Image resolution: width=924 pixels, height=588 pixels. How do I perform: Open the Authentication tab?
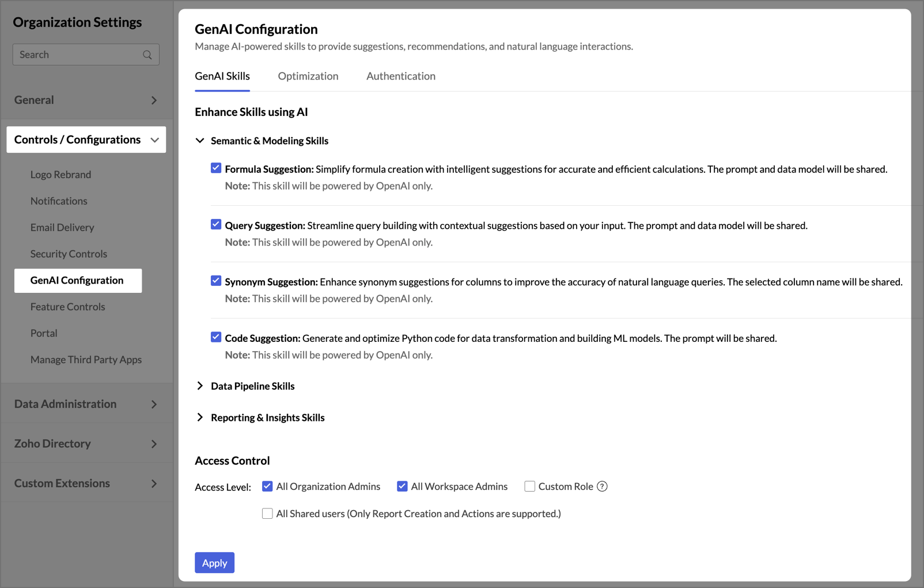[x=401, y=76]
